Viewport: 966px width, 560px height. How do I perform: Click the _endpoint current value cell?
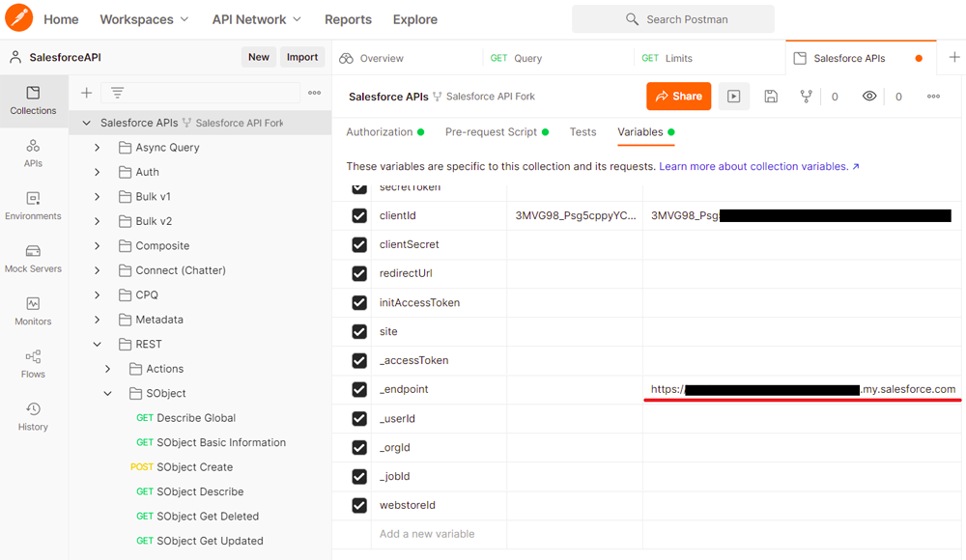804,389
